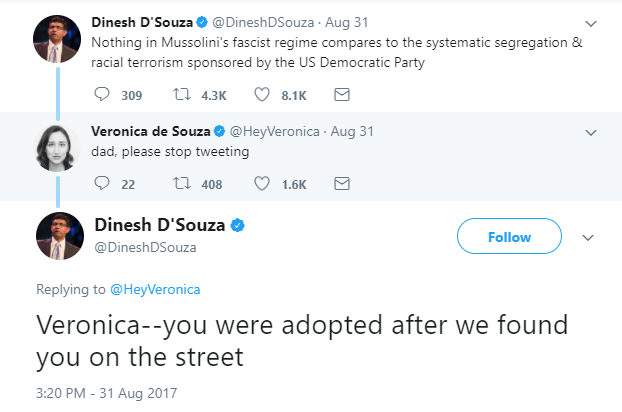
Task: Retweet Dinesh D'Souza's first tweet
Action: click(x=182, y=95)
